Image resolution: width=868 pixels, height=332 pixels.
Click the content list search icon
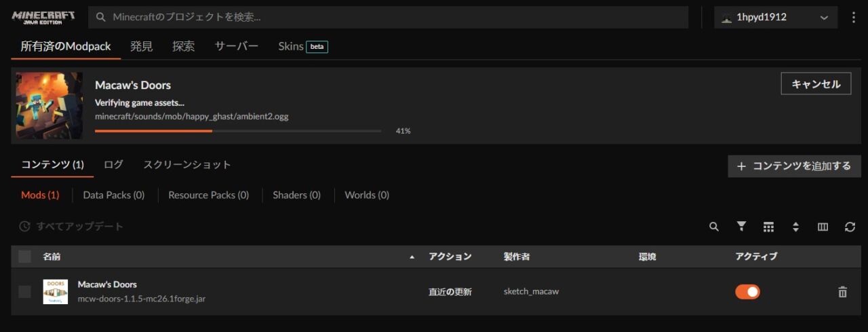pos(714,227)
